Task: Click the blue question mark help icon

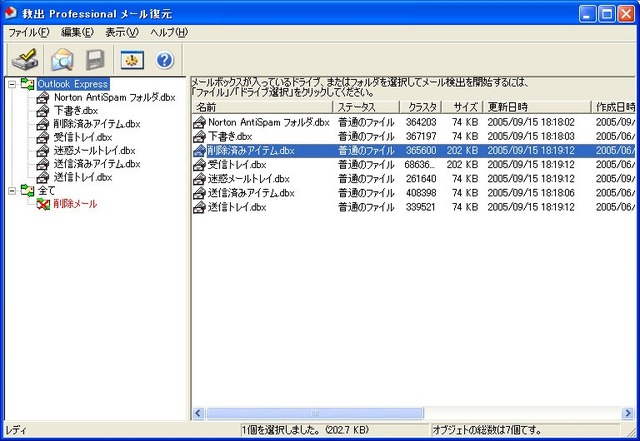Action: pos(165,60)
